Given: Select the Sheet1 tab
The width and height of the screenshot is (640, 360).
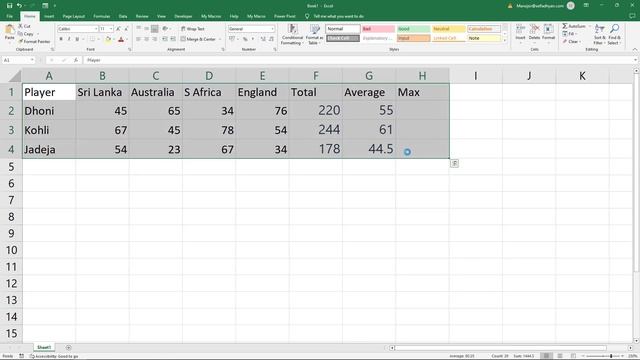Looking at the screenshot, I should pos(44,347).
